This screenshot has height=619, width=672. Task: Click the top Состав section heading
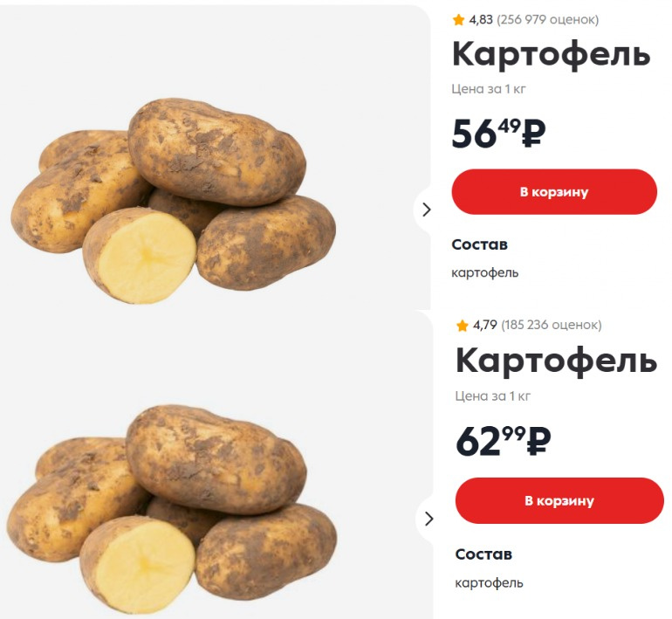coord(480,244)
